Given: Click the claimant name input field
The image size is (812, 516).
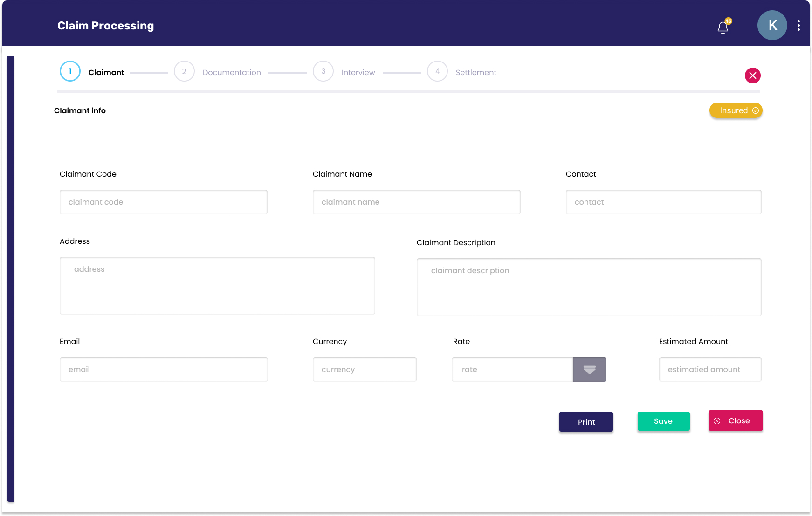Looking at the screenshot, I should [416, 202].
